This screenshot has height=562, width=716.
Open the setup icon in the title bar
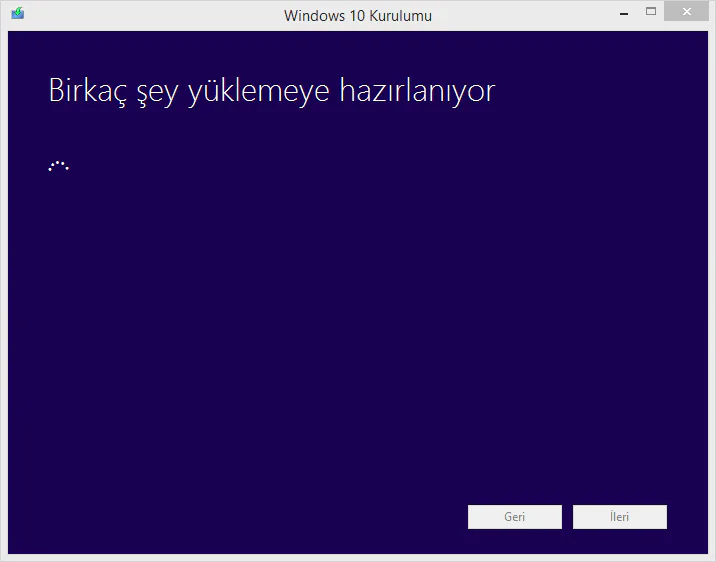(x=18, y=13)
